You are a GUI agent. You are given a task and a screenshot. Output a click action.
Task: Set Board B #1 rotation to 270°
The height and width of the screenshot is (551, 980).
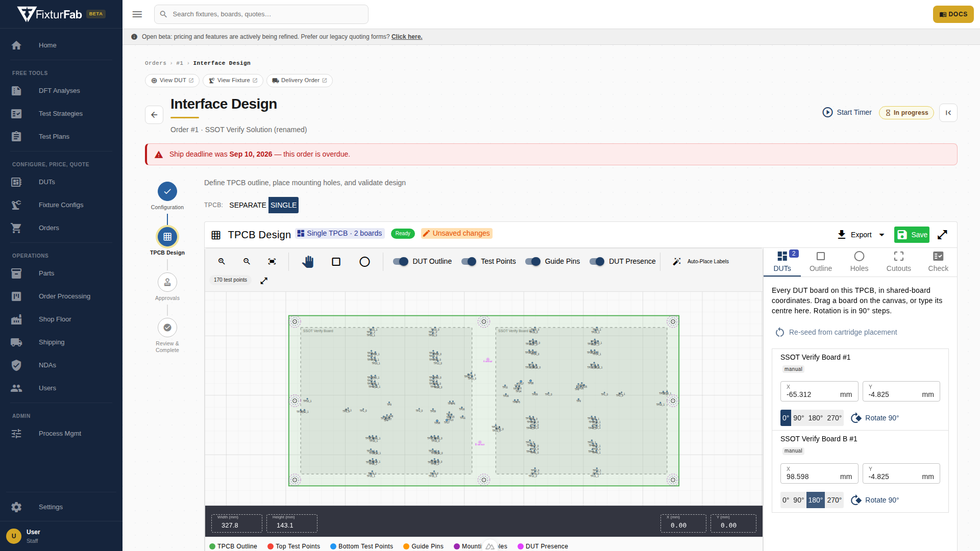834,500
